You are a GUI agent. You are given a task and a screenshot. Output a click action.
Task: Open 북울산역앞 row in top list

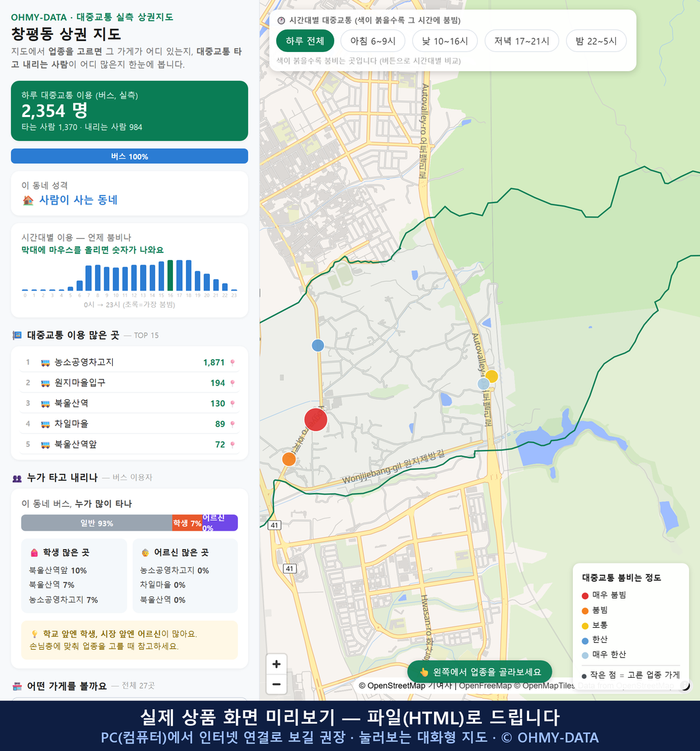[x=129, y=445]
